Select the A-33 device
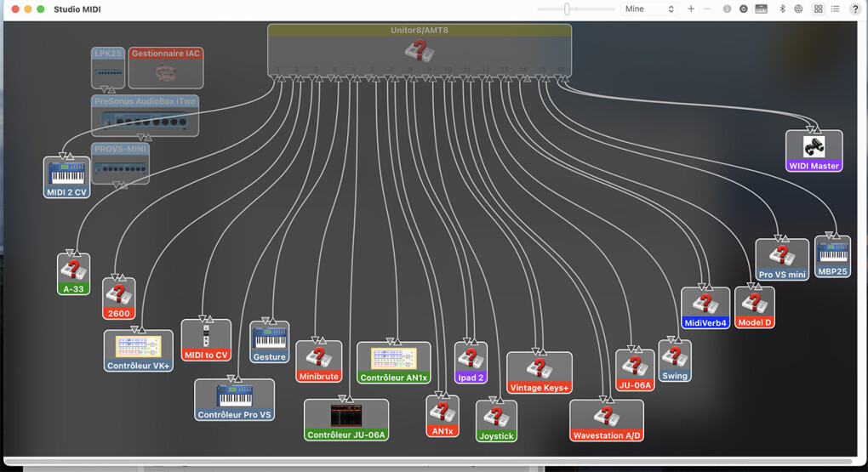This screenshot has height=472, width=868. click(73, 274)
